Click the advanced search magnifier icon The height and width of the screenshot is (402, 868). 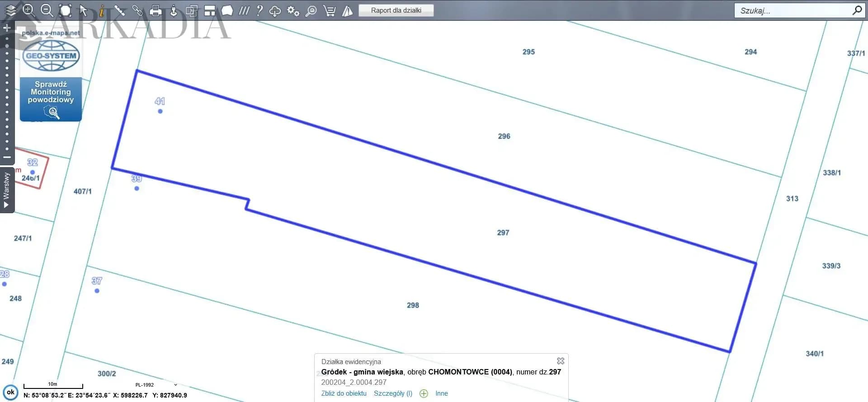[311, 11]
